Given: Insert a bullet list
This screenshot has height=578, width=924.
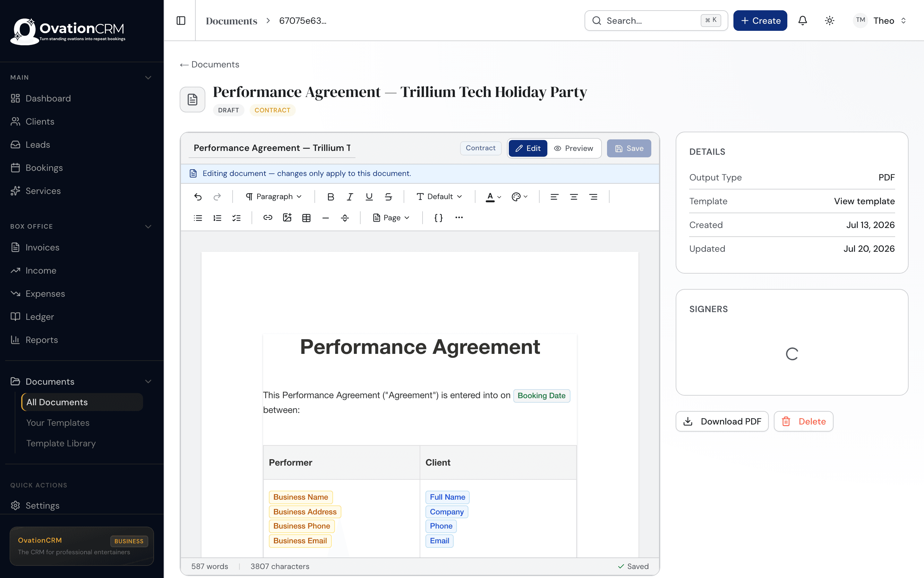Looking at the screenshot, I should [198, 218].
